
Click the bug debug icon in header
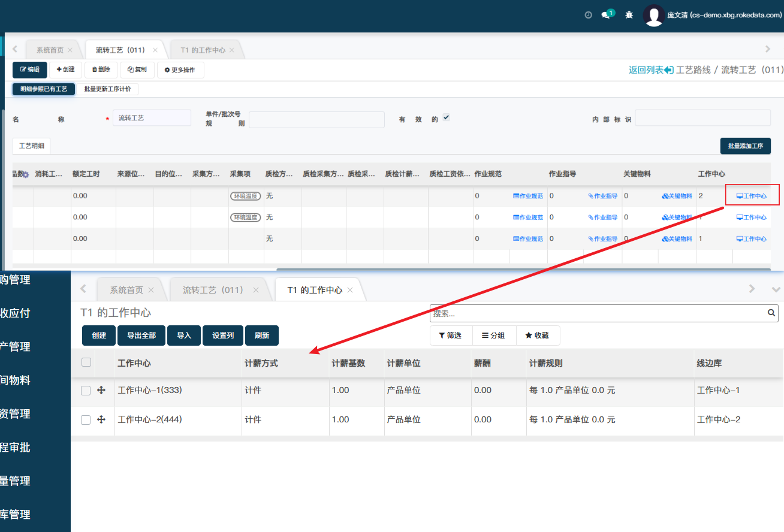[629, 15]
